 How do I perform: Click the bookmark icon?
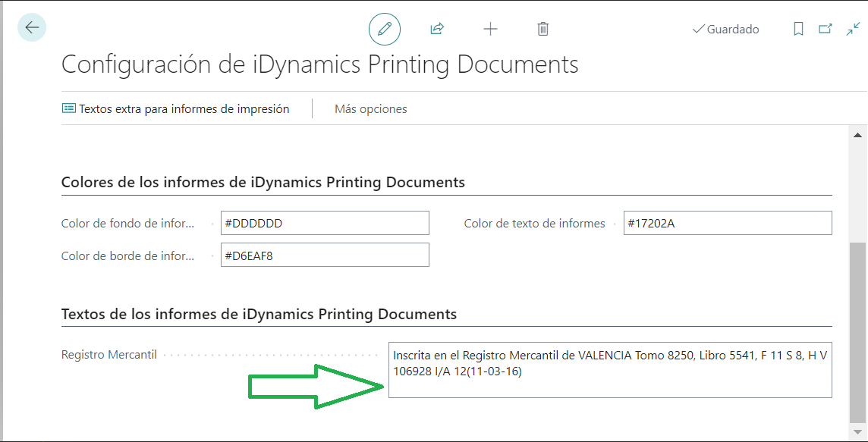pos(798,29)
